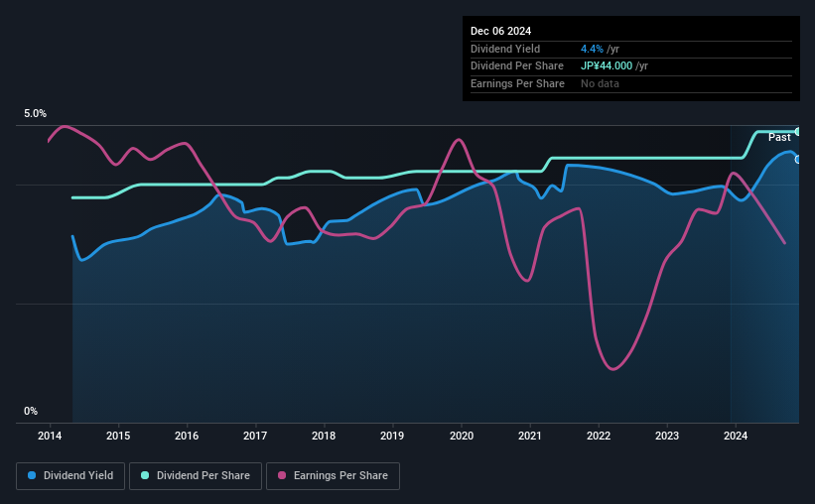Click the JP¥44.000 dividend per share value
The width and height of the screenshot is (815, 504).
(x=607, y=66)
